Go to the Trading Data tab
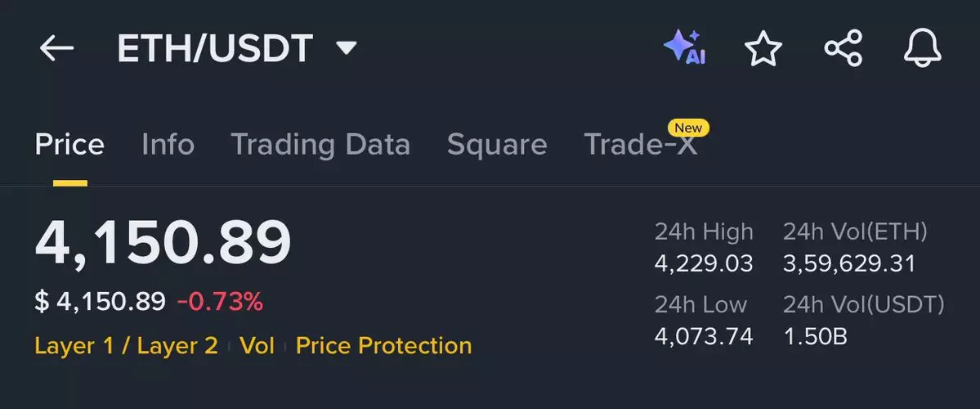 tap(320, 145)
